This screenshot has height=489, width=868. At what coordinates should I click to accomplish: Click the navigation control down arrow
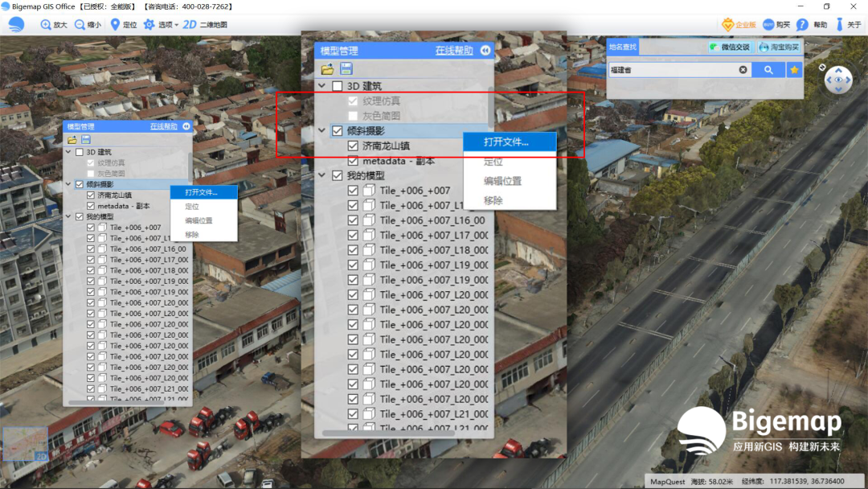pyautogui.click(x=838, y=90)
